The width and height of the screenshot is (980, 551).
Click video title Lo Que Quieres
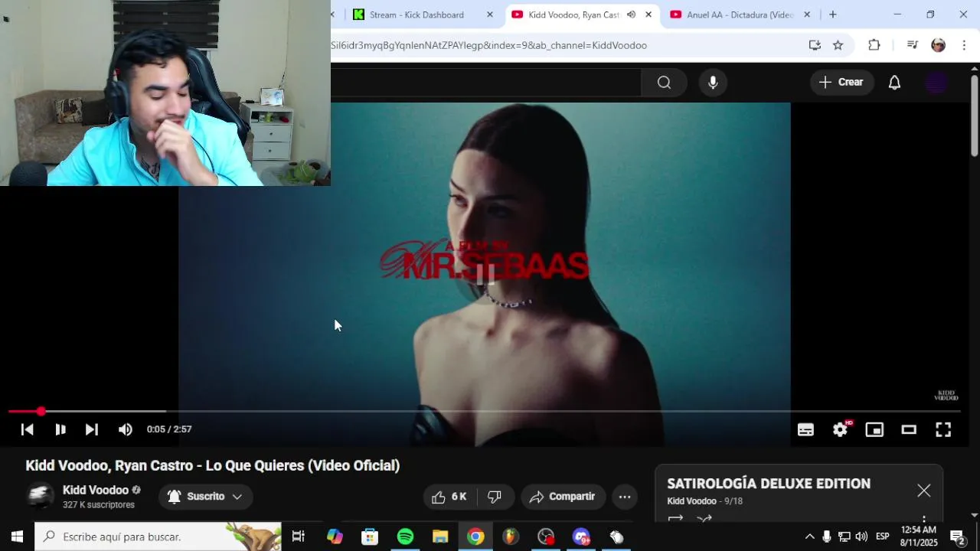point(213,465)
